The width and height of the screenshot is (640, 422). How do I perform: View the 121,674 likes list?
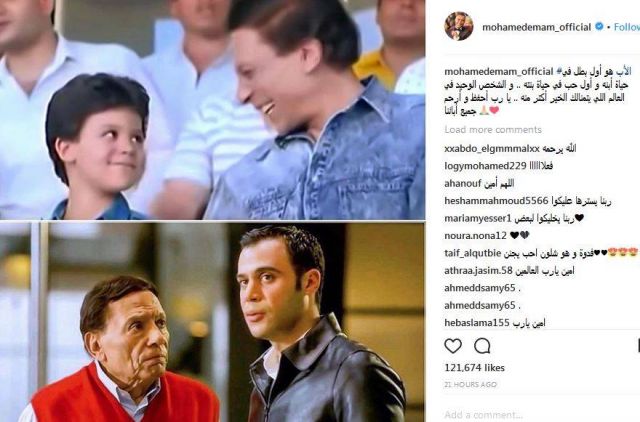pos(474,368)
